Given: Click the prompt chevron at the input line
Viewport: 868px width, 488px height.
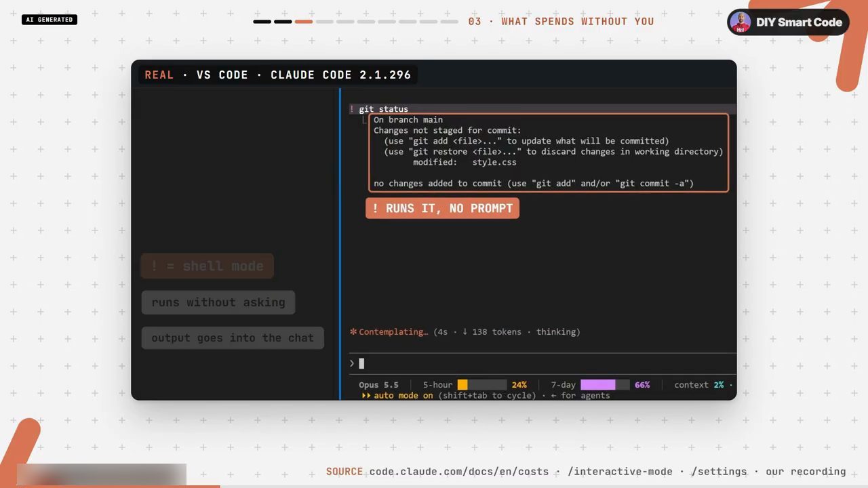Looking at the screenshot, I should (352, 363).
